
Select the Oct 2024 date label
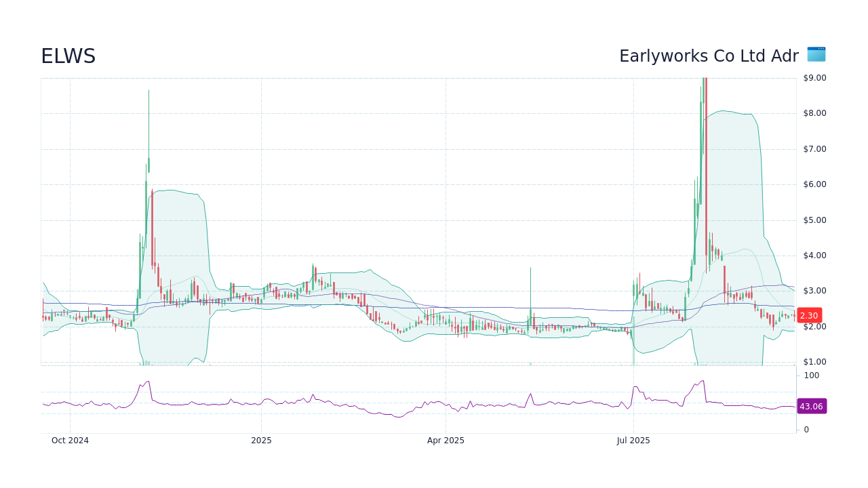(69, 440)
